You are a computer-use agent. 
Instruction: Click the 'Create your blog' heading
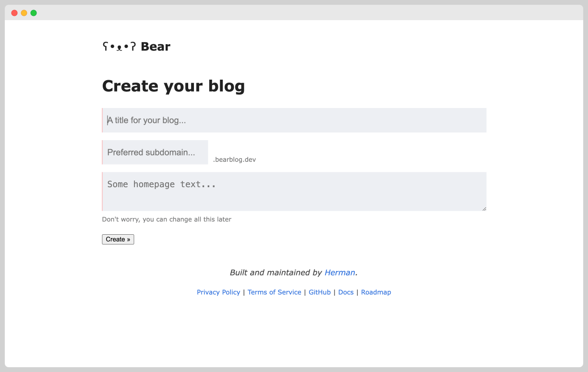pyautogui.click(x=173, y=85)
